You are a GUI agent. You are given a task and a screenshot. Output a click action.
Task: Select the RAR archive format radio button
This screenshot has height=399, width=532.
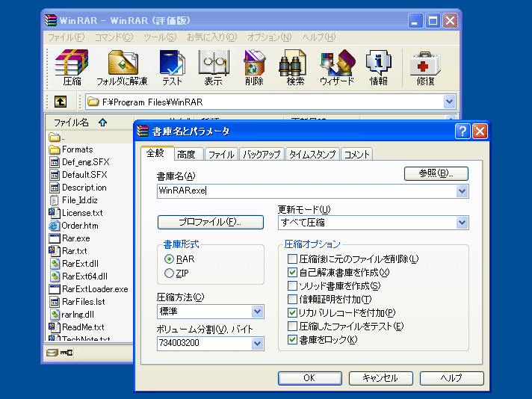(169, 259)
